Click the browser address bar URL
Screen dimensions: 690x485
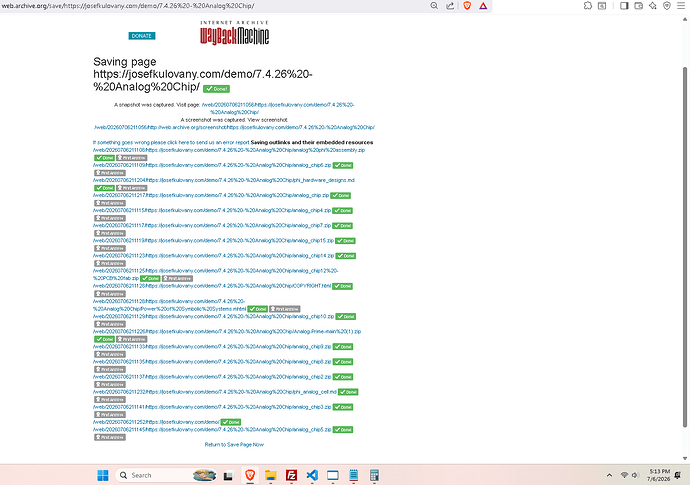(x=128, y=6)
